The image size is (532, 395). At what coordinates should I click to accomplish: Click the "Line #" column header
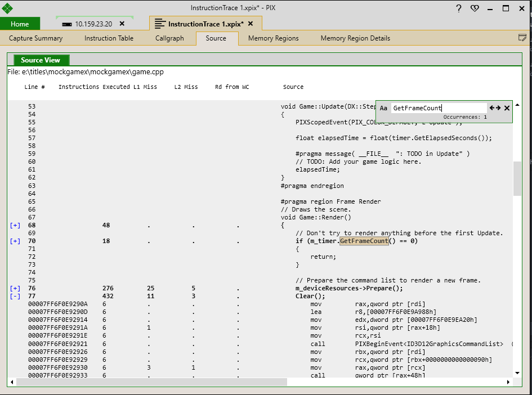pos(34,87)
